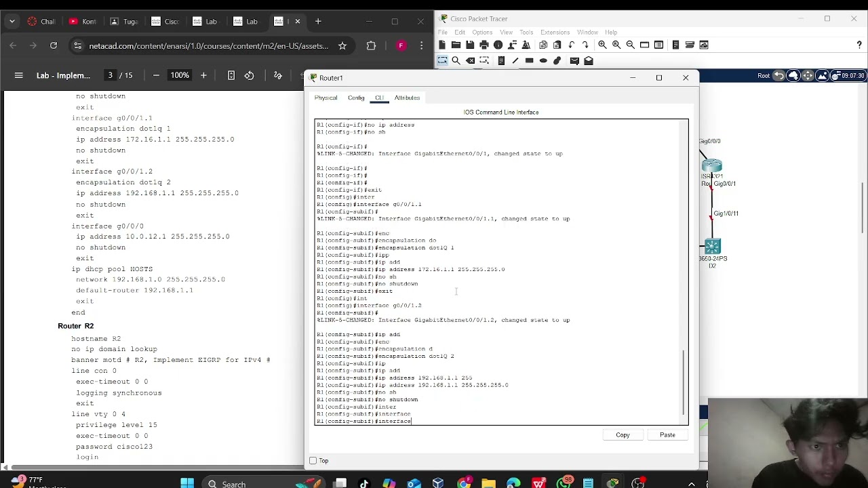Activate the Select tool in Packet Tracer

click(442, 60)
